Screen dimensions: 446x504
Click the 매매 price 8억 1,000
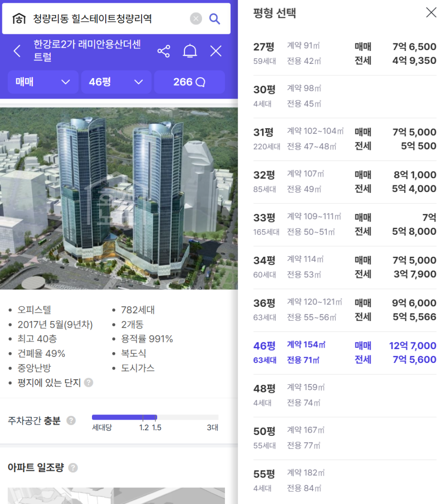[415, 175]
